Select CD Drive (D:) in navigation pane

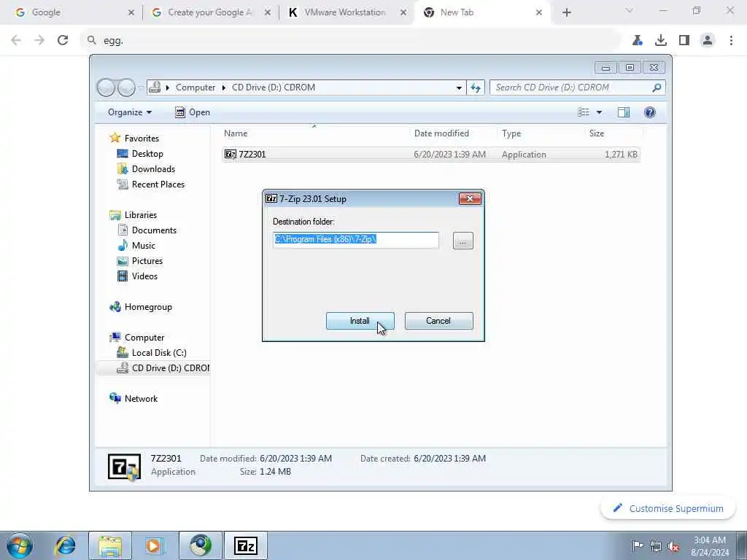click(x=152, y=368)
